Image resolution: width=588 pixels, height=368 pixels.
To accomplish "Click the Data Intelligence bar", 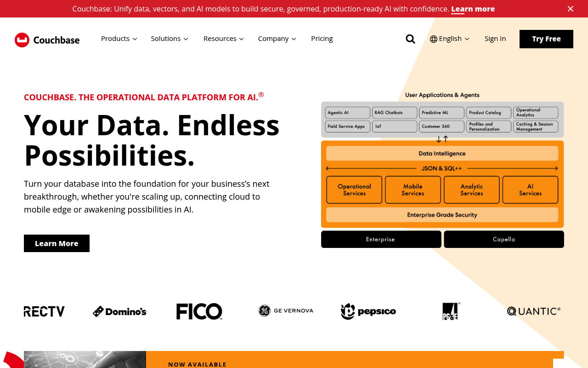I will pyautogui.click(x=442, y=154).
